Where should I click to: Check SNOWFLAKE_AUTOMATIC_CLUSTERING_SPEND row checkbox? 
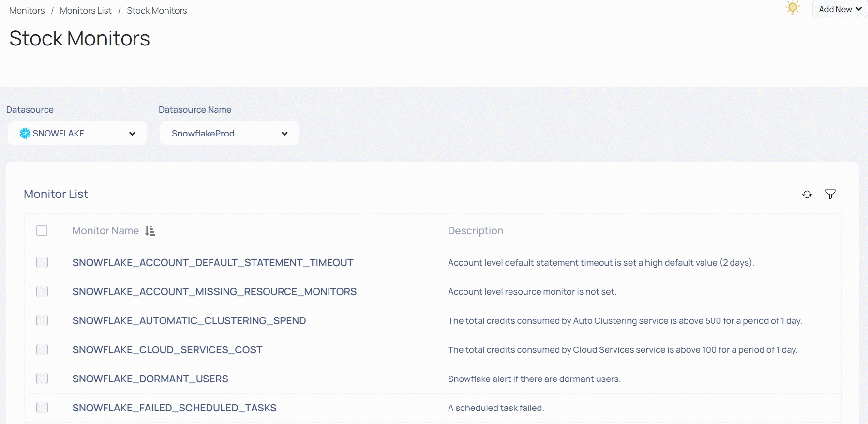[42, 320]
